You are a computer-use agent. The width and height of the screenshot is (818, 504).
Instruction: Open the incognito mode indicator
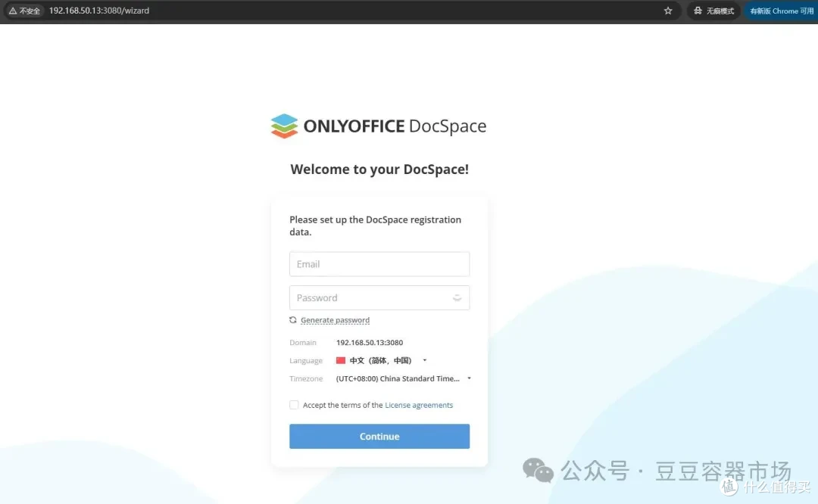(x=713, y=11)
